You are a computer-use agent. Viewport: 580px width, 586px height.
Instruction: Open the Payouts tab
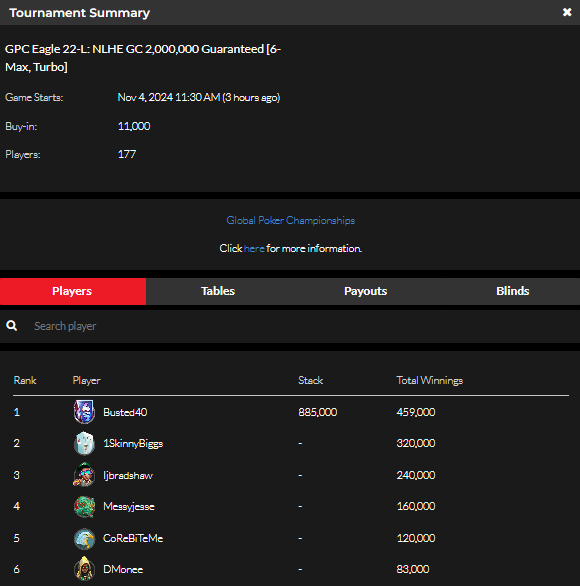point(365,291)
